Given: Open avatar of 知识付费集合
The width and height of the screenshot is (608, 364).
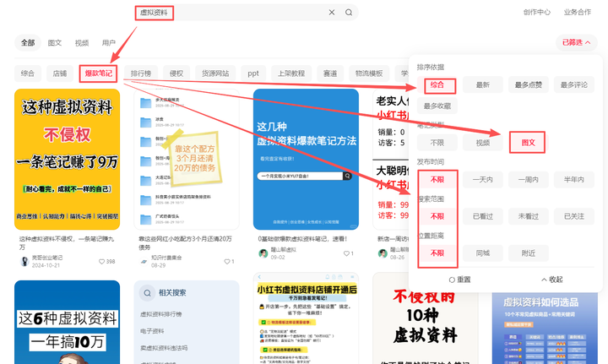Looking at the screenshot, I should pos(144,261).
